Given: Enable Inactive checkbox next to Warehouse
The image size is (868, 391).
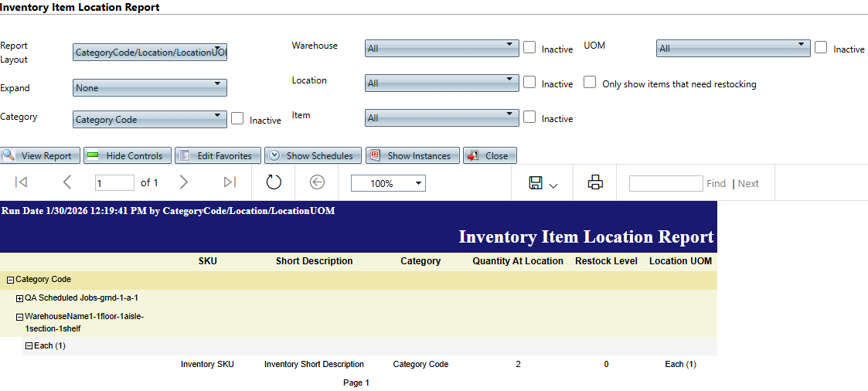Looking at the screenshot, I should coord(529,47).
